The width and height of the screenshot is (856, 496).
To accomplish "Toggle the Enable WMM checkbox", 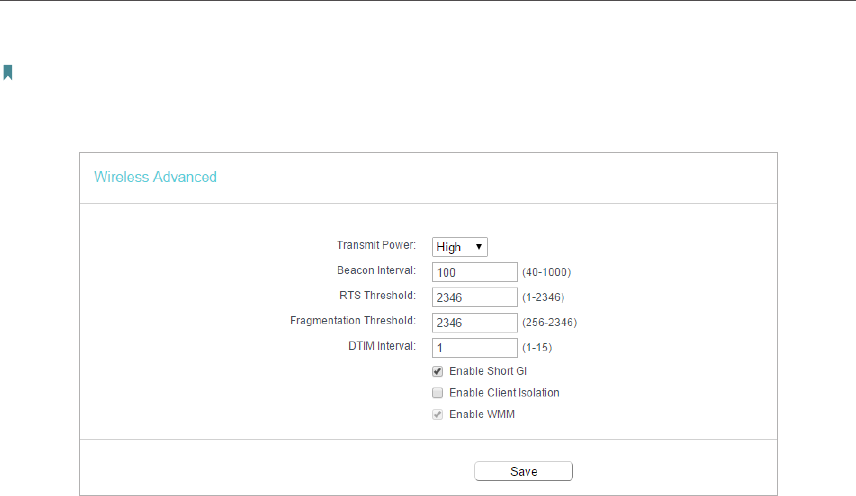I will pyautogui.click(x=437, y=415).
